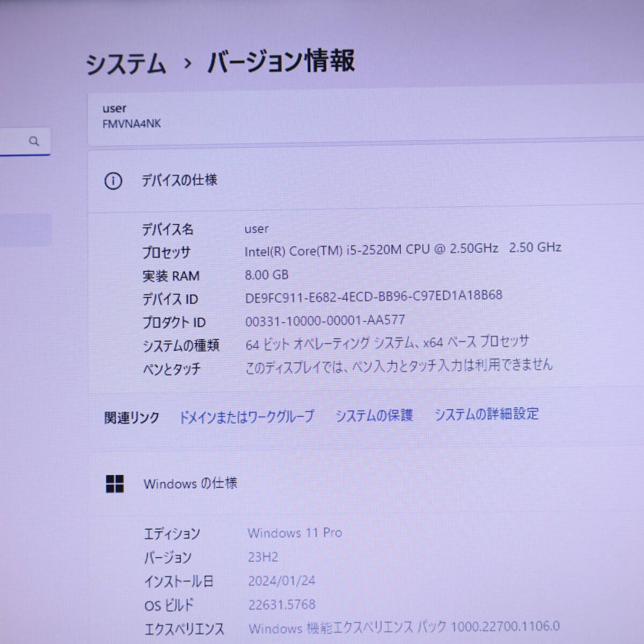Select processor value Intel(R) Core(TM) i5-2520M
644x644 pixels.
403,250
